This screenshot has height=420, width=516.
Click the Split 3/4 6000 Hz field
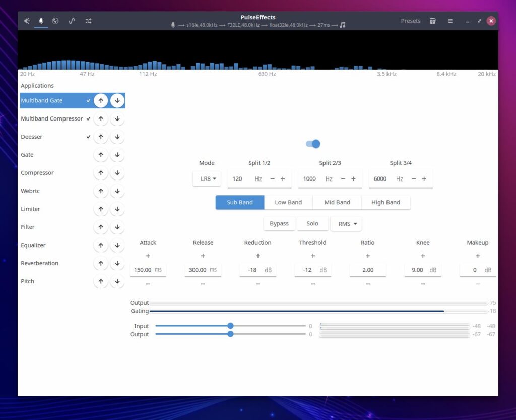pyautogui.click(x=401, y=178)
